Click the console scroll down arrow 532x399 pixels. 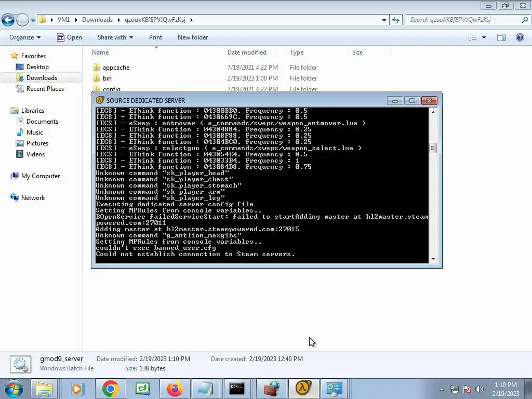click(433, 259)
